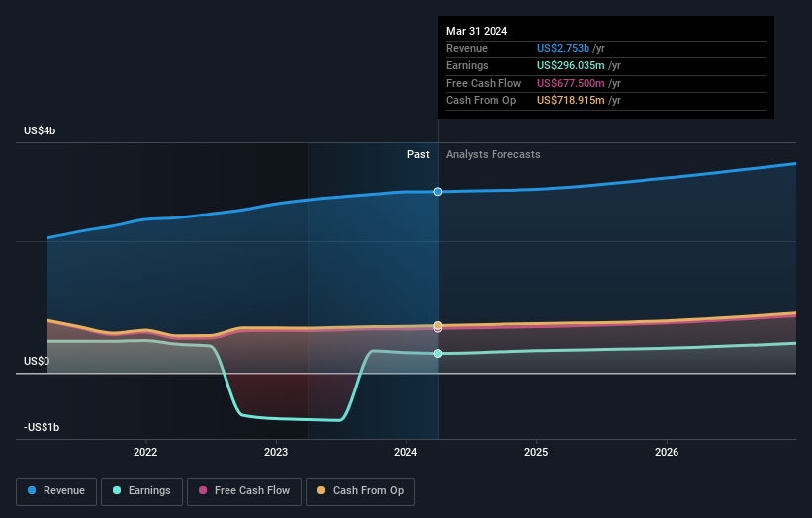Viewport: 812px width, 518px height.
Task: Click the Free Cash Flow tooltip row label
Action: point(484,83)
